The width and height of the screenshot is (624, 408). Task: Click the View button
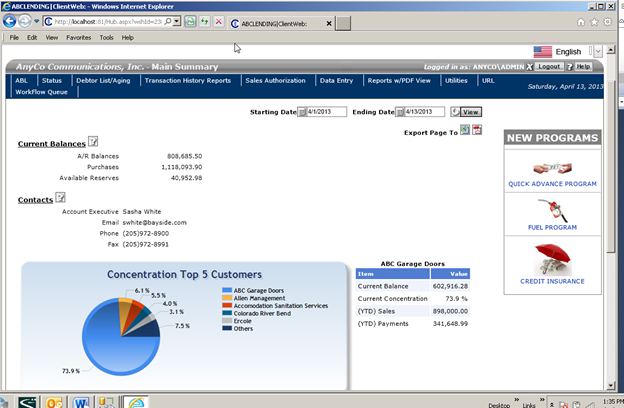click(470, 112)
